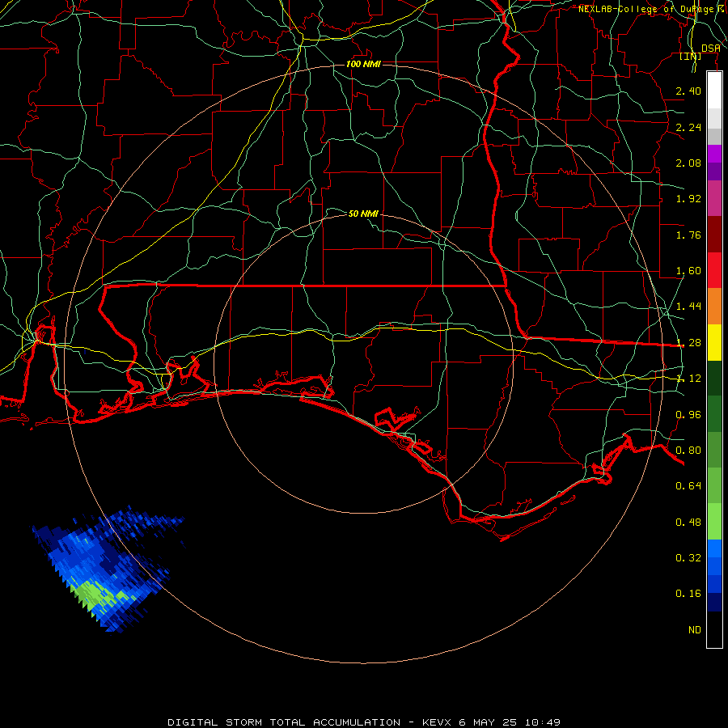Click the 1.28 legend value

tap(688, 343)
